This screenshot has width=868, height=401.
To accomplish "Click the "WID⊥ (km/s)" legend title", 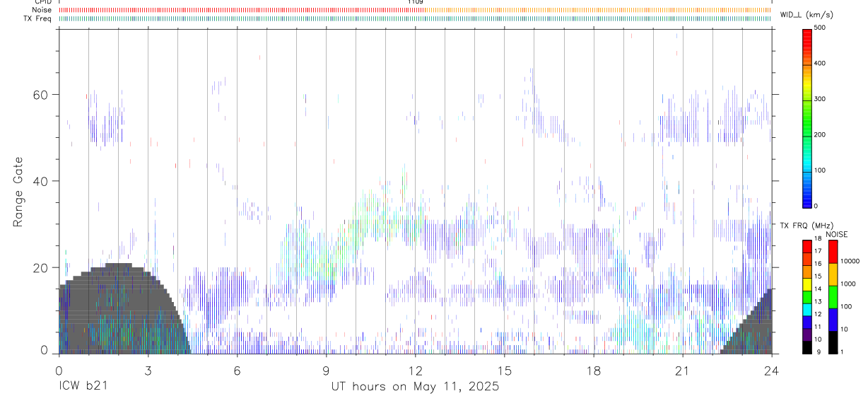I will pos(809,15).
